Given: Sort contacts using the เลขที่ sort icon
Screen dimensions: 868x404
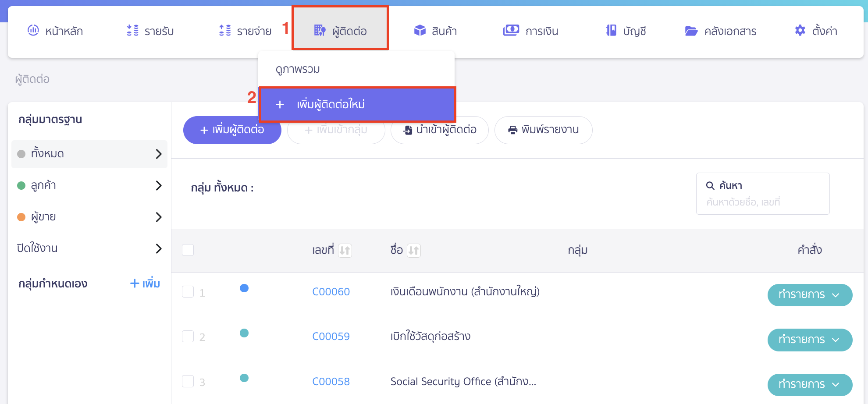Looking at the screenshot, I should [x=345, y=250].
